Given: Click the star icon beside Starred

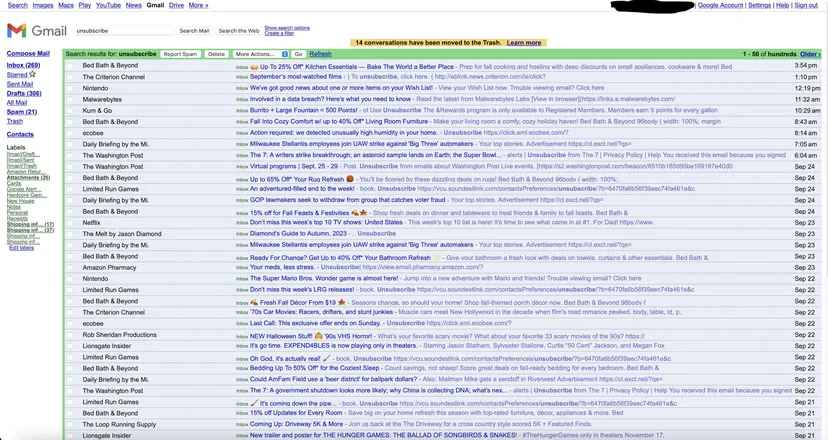Looking at the screenshot, I should (x=32, y=74).
